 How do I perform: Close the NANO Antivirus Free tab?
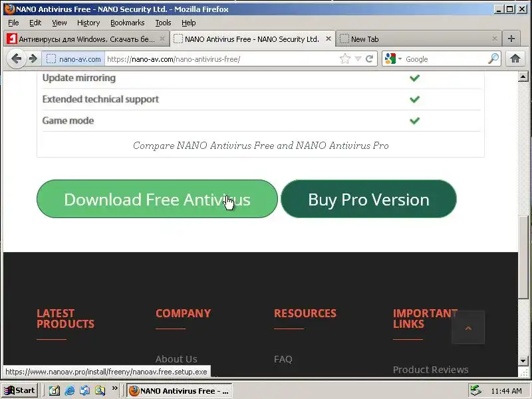tap(328, 39)
